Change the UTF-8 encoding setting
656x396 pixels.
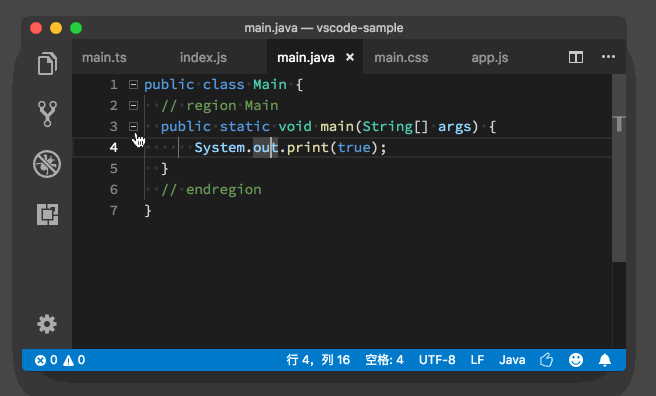pyautogui.click(x=437, y=360)
